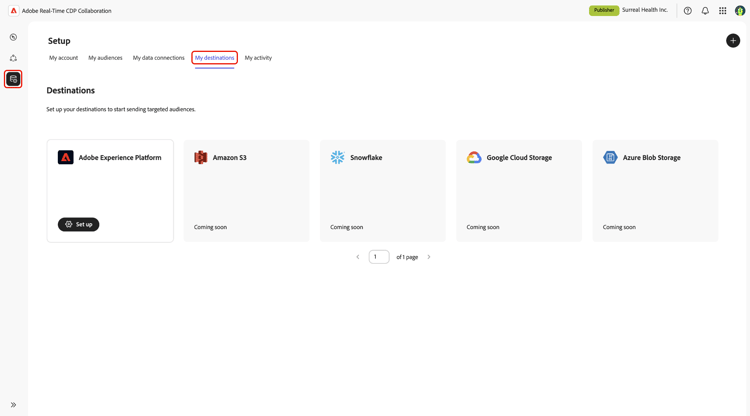
Task: Go to the previous page arrow
Action: pyautogui.click(x=357, y=257)
